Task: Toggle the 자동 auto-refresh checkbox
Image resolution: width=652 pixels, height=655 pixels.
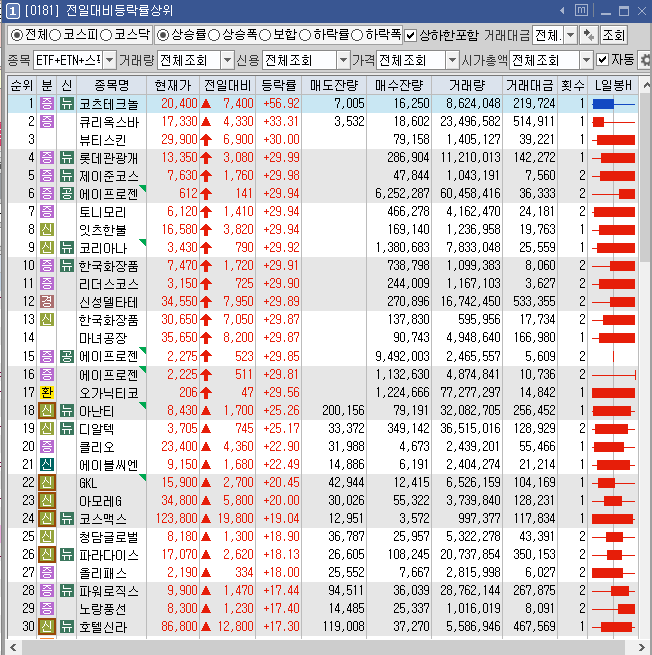Action: pos(602,60)
